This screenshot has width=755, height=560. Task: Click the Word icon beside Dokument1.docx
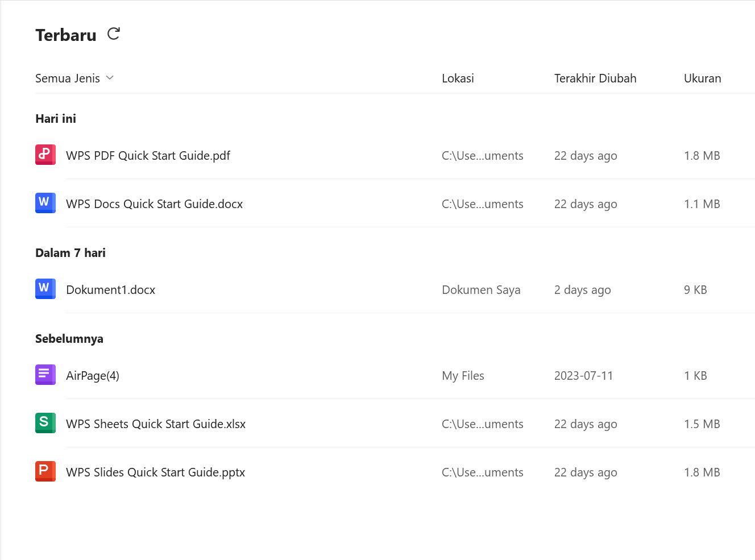45,289
